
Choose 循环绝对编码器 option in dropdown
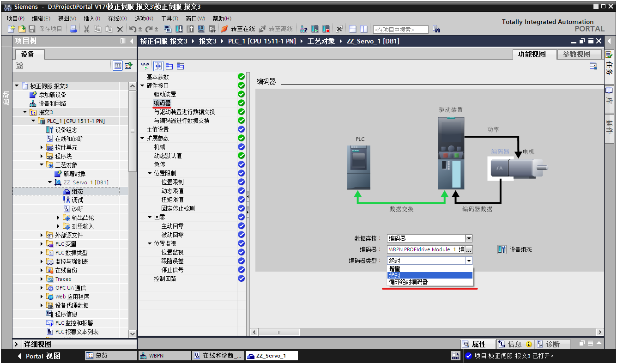click(430, 282)
